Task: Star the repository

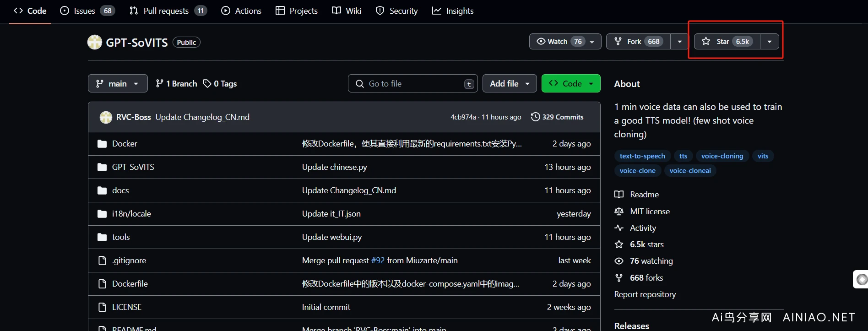Action: (727, 41)
